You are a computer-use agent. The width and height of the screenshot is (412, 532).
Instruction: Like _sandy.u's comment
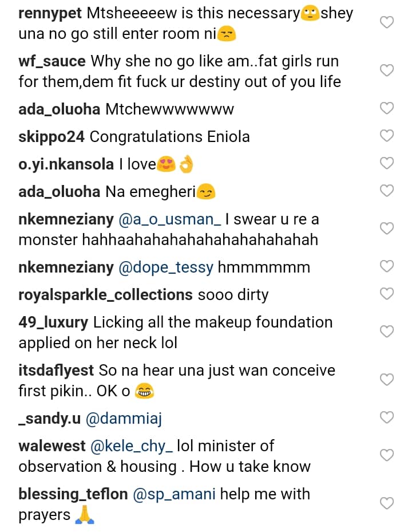tap(387, 417)
